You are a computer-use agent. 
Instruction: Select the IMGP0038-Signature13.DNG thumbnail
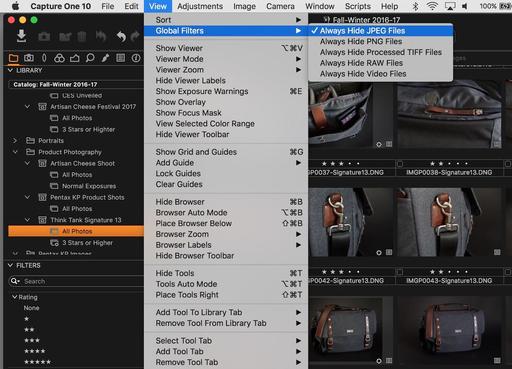[x=449, y=114]
